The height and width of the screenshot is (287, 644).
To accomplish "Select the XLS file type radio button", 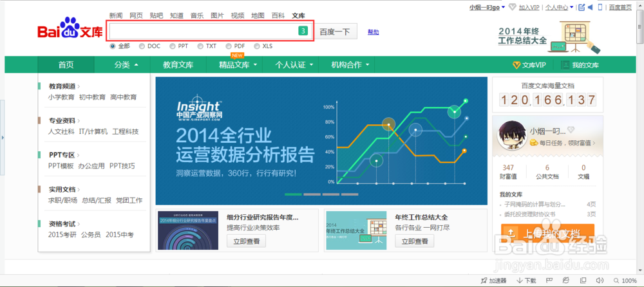I will [x=257, y=46].
